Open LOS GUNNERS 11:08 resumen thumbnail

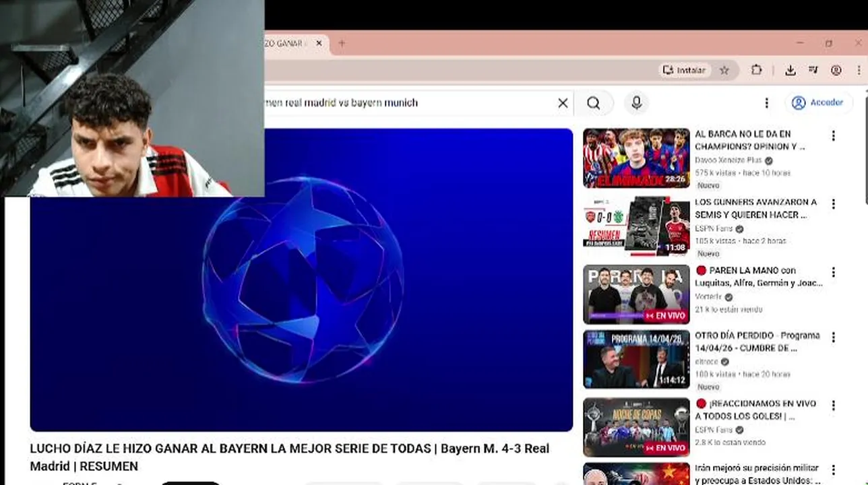point(636,226)
